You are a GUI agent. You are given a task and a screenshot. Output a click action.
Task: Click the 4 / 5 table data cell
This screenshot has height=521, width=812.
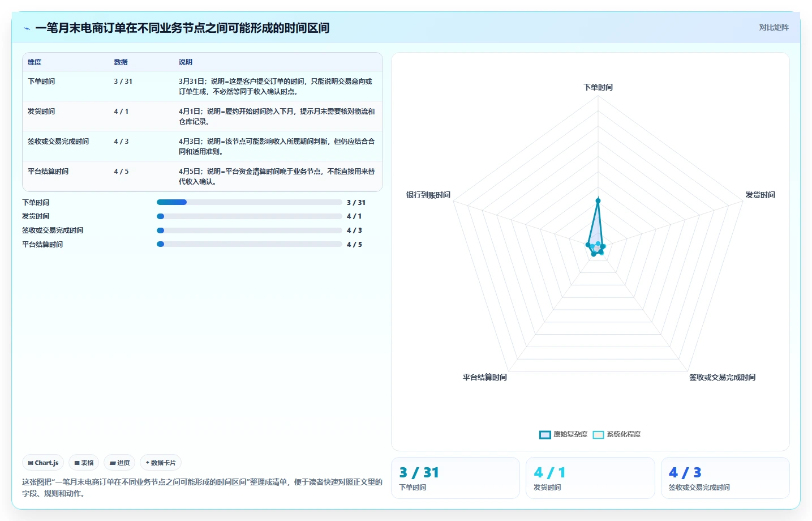coord(121,172)
